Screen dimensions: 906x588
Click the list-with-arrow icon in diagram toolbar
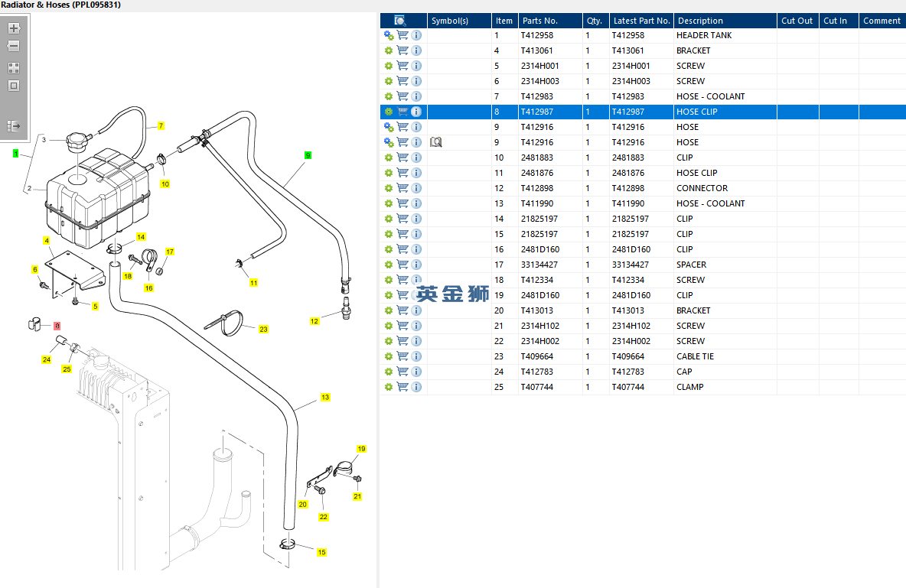pos(14,125)
